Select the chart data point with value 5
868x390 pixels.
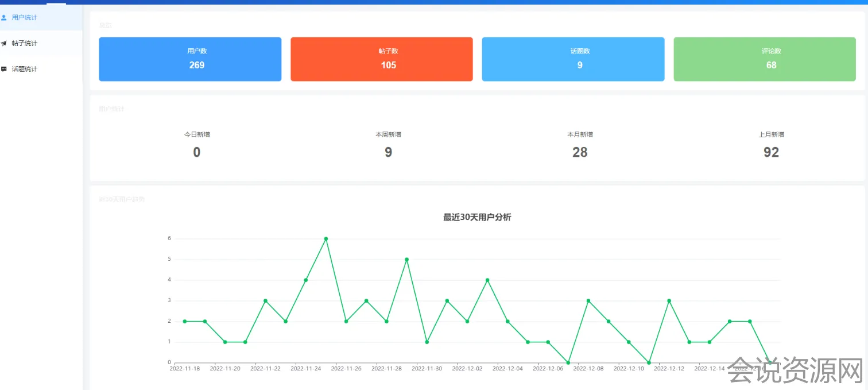click(x=406, y=260)
